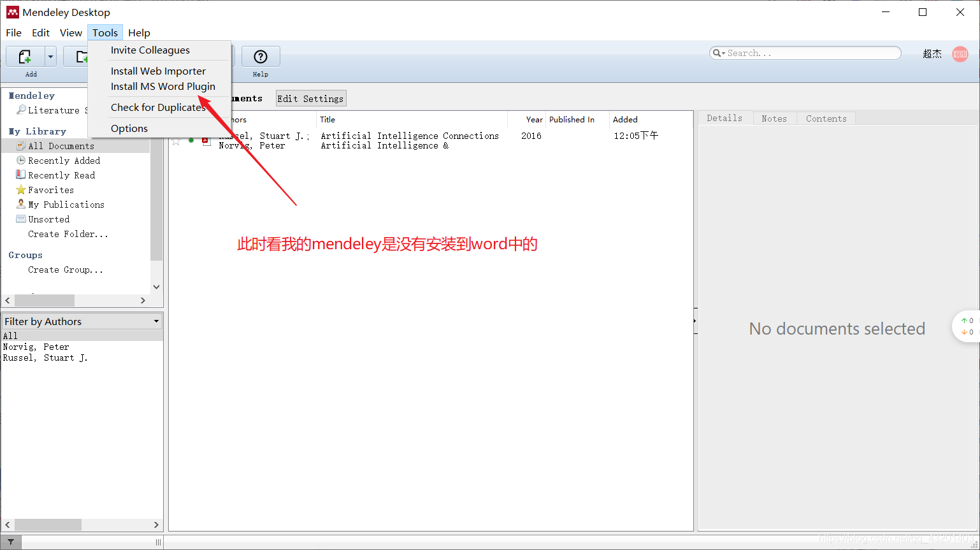This screenshot has height=550, width=980.
Task: Click Create Group... link
Action: pos(66,270)
